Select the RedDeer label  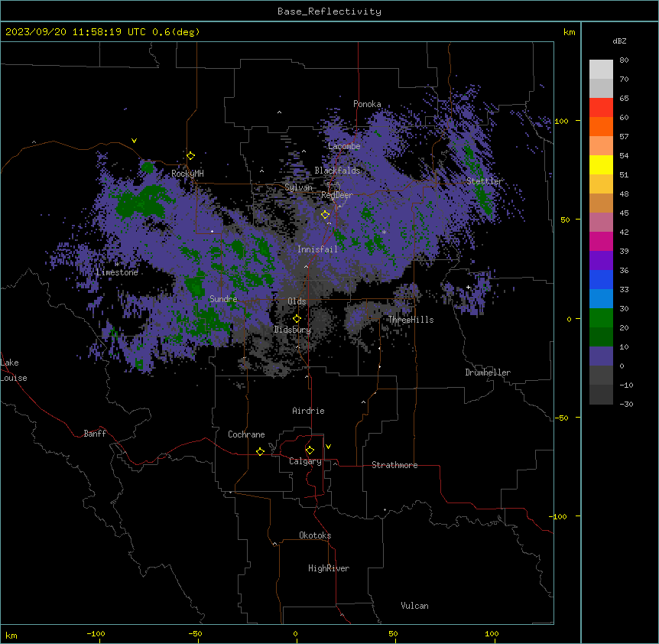[336, 195]
